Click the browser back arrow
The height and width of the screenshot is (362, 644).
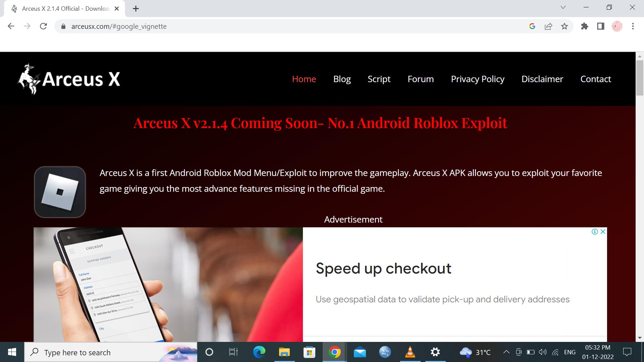11,26
